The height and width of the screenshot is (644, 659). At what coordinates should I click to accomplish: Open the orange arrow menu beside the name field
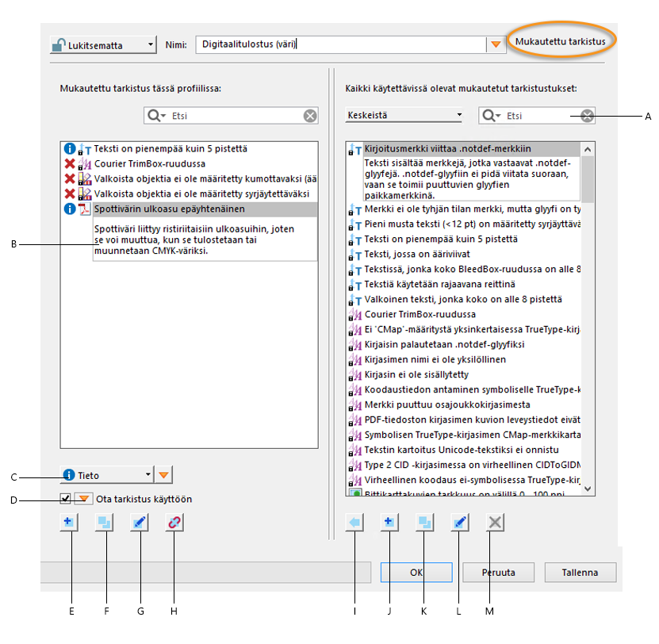click(496, 44)
